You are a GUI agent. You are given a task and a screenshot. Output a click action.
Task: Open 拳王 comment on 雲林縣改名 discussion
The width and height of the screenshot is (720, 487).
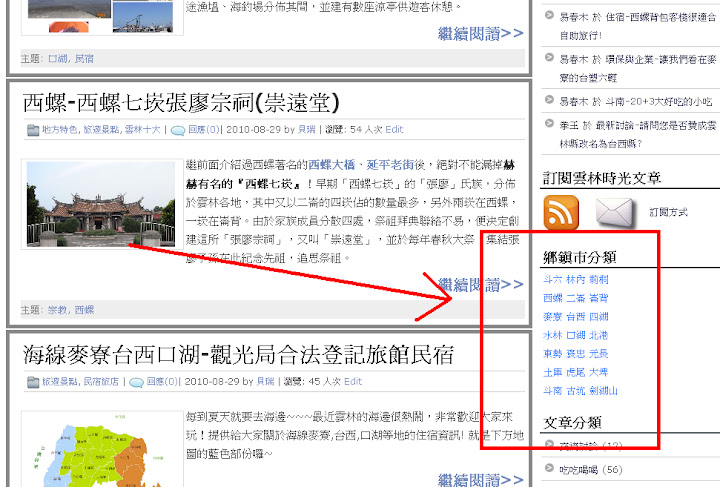tap(637, 134)
